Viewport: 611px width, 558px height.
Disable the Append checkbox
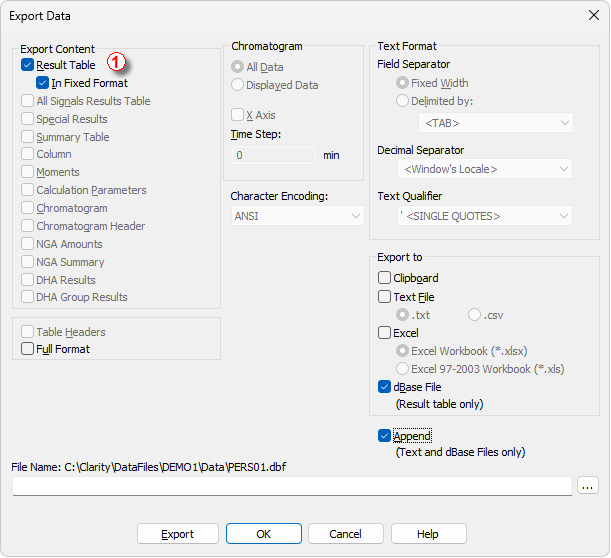tap(384, 436)
